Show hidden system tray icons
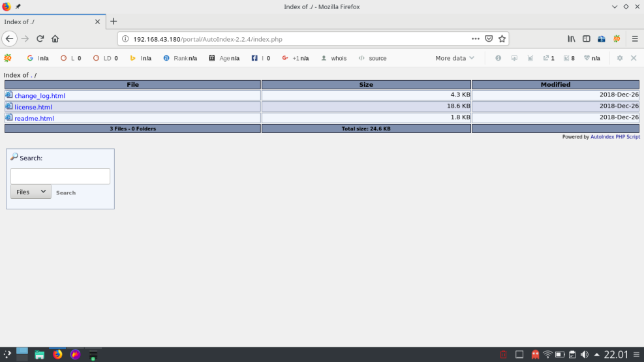This screenshot has width=644, height=362. (x=596, y=355)
